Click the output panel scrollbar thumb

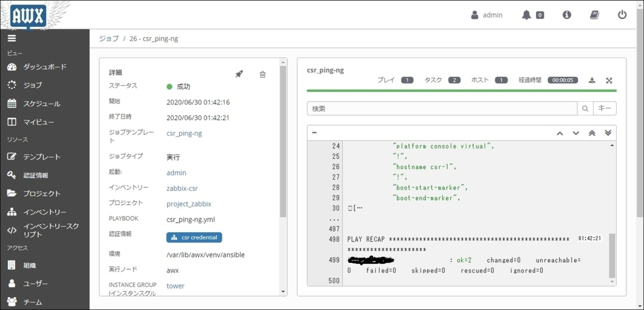pos(612,256)
